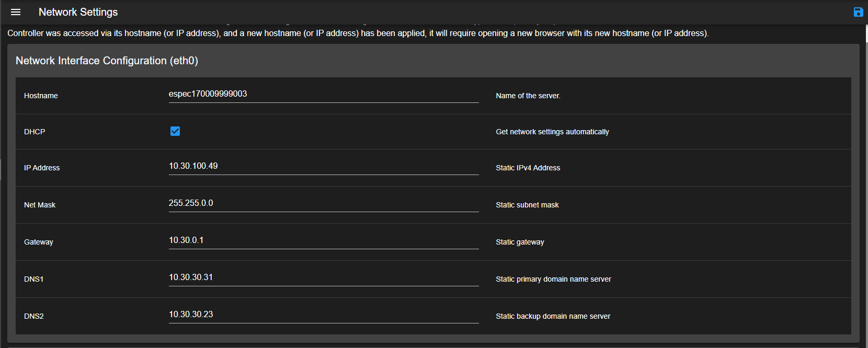Image resolution: width=868 pixels, height=348 pixels.
Task: Click the DNS1 row label
Action: pos(34,279)
